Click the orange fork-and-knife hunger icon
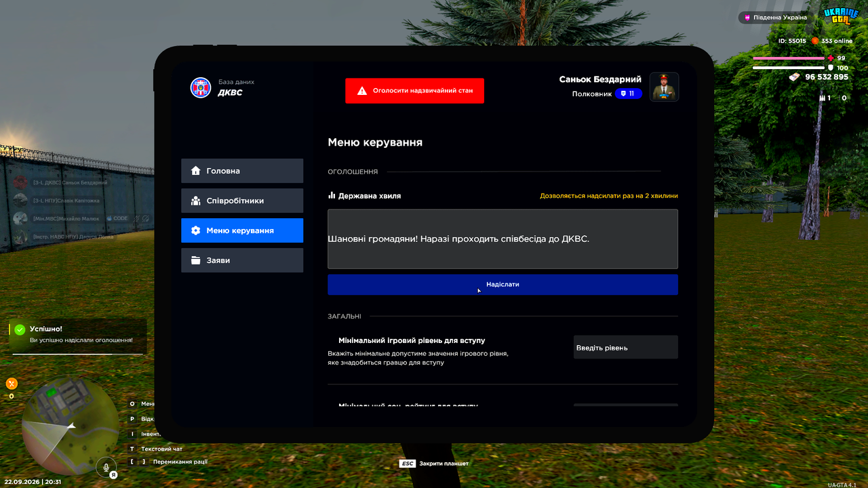 tap(12, 384)
